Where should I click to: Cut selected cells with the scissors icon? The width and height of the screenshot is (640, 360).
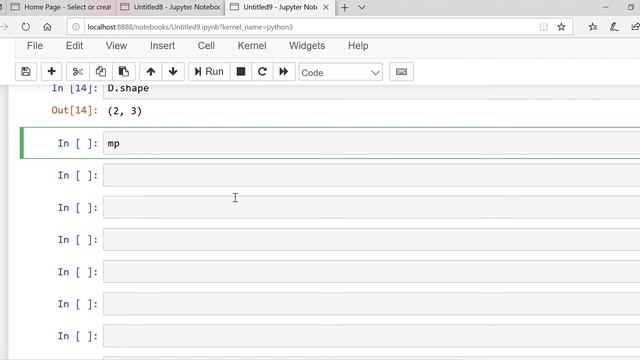78,72
